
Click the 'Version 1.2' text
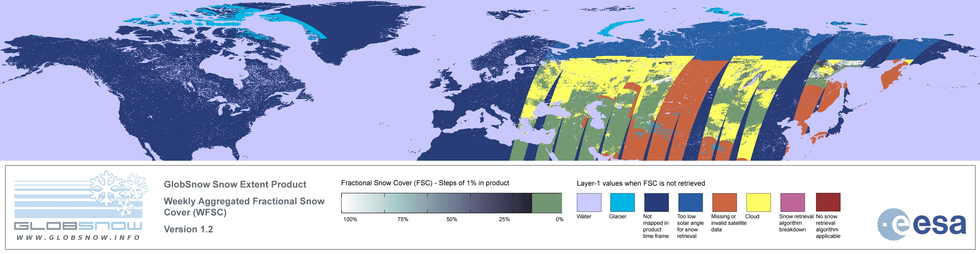tap(188, 229)
